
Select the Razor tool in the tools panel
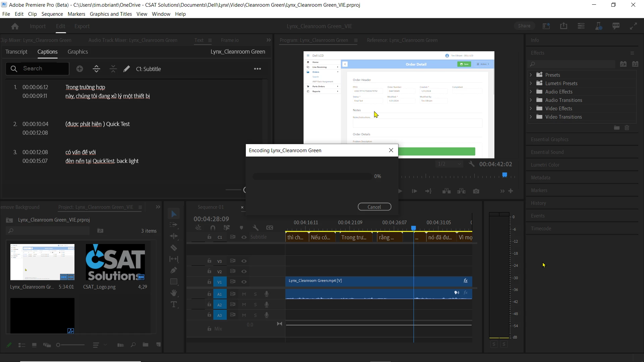(174, 248)
